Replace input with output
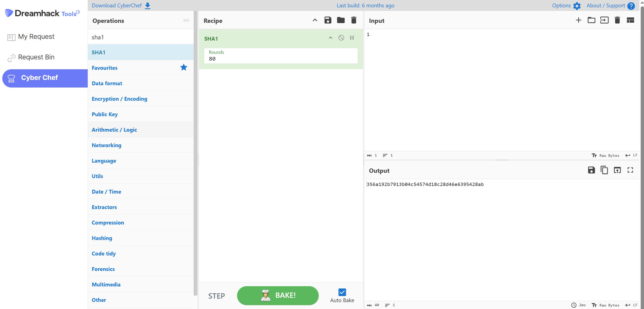 click(617, 170)
